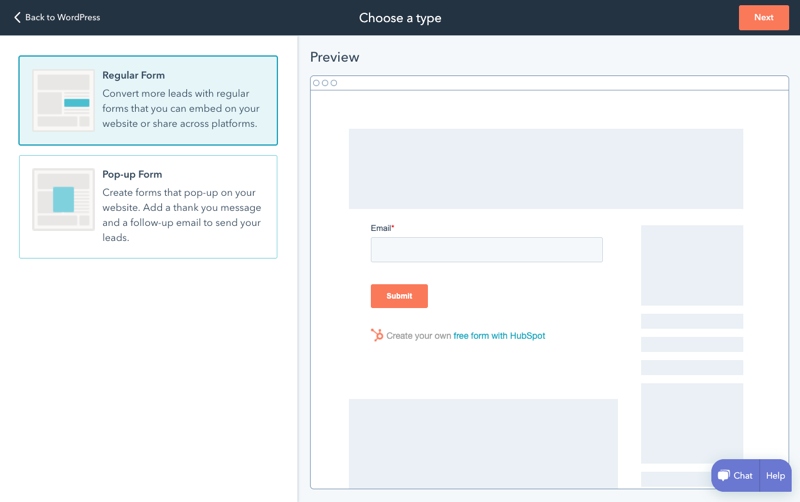Click the HubSpot sprocket logo icon
The height and width of the screenshot is (502, 800).
point(377,335)
